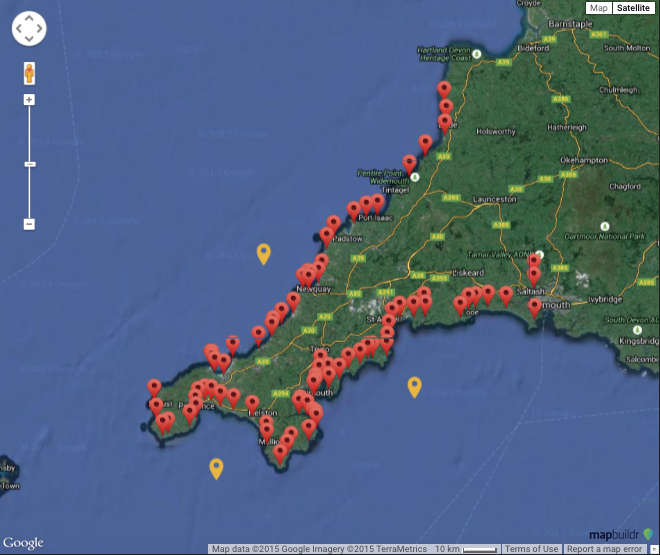The width and height of the screenshot is (660, 555).
Task: Click the South Molton label
Action: 627,48
